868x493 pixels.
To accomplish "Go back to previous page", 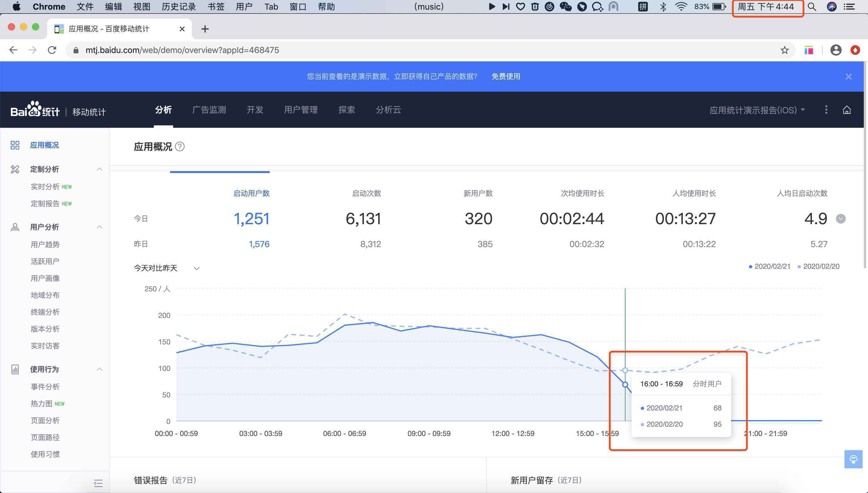I will click(x=13, y=50).
